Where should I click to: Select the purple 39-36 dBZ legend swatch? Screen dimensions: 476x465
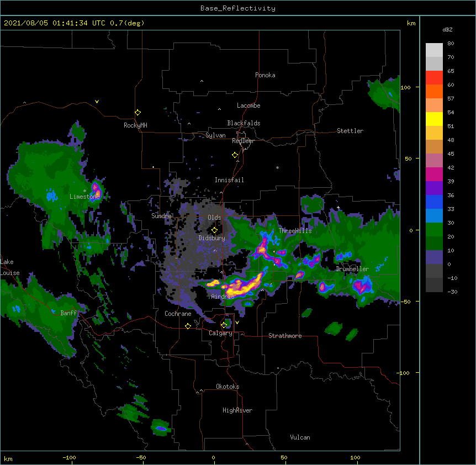click(x=434, y=188)
